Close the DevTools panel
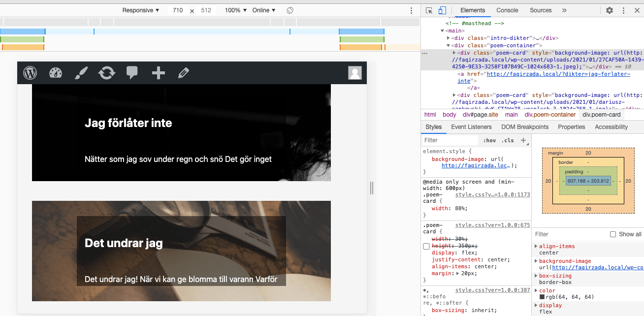 click(x=637, y=10)
